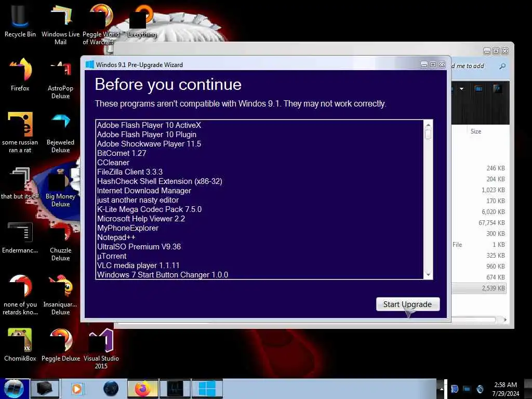The width and height of the screenshot is (532, 399).
Task: Select 'just another nasty editor' entry
Action: pos(138,200)
